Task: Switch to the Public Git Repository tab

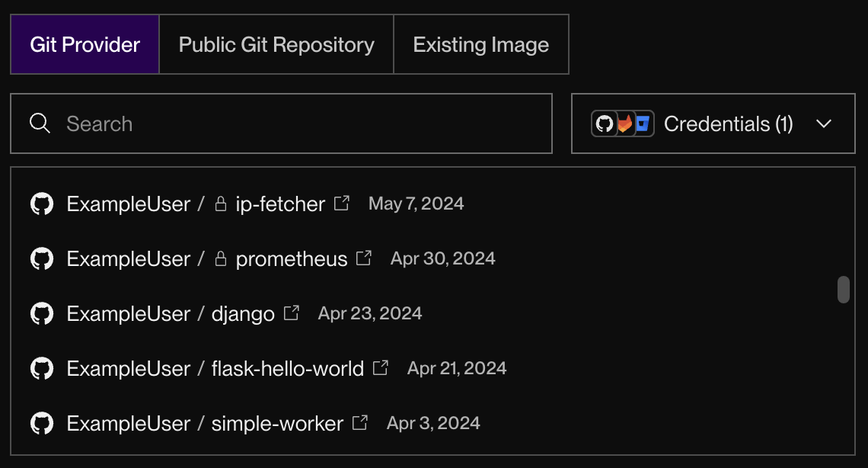Action: click(x=276, y=44)
